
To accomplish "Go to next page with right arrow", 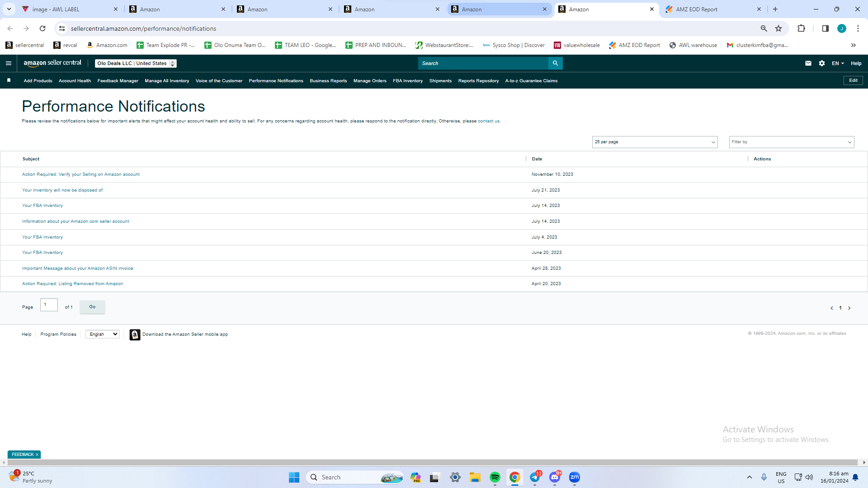I will tap(849, 308).
